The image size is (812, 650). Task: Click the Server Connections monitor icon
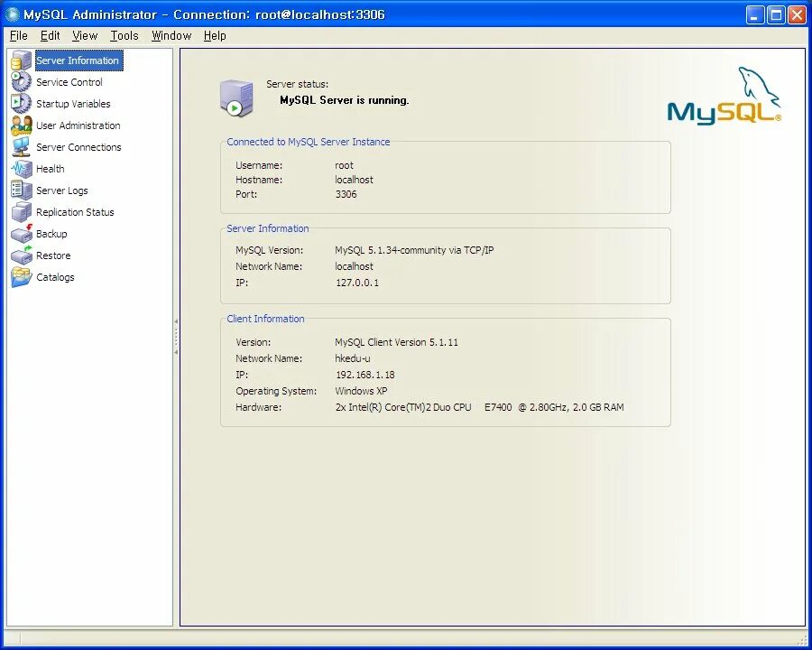click(x=22, y=147)
